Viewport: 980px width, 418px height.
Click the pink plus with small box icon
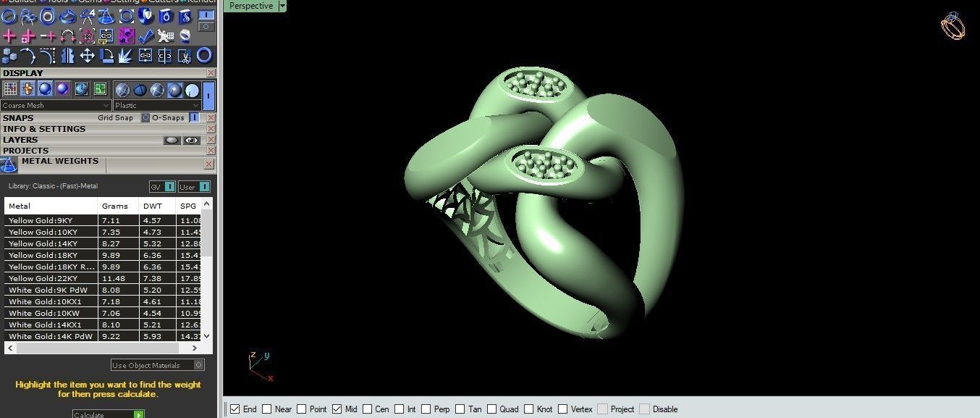(28, 35)
